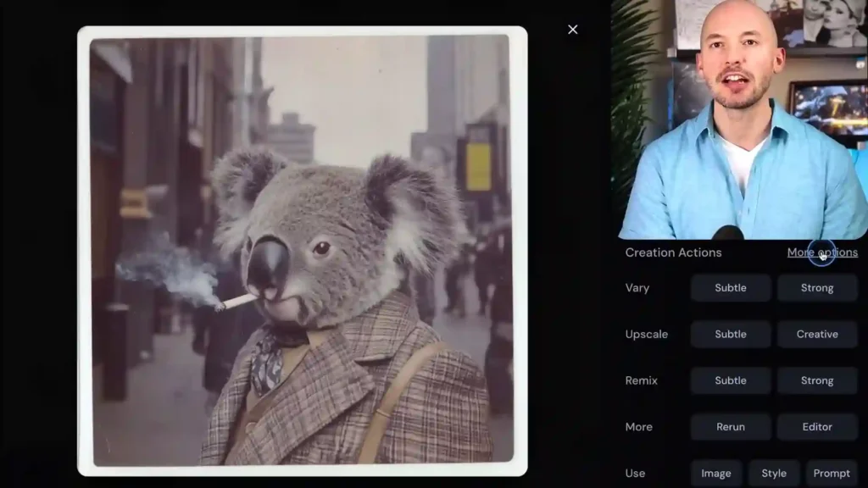Click the Remix row label

(641, 381)
